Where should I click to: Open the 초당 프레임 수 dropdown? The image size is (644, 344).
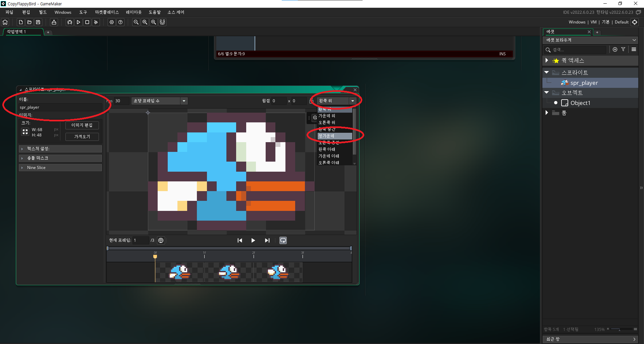159,101
